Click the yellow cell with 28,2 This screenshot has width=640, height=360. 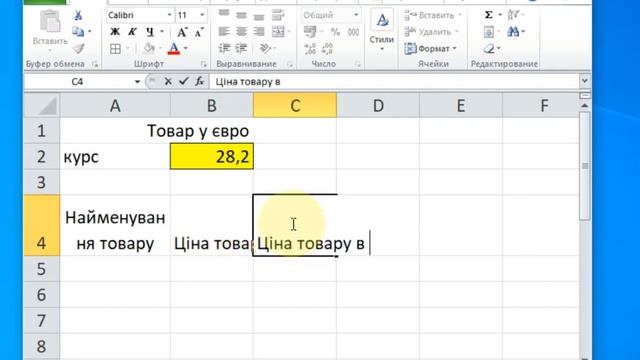tap(212, 156)
